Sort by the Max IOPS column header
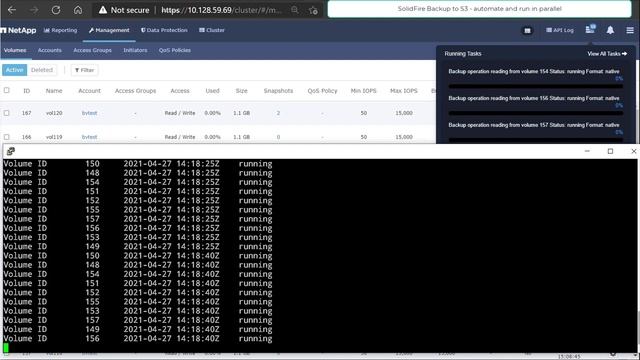This screenshot has height=360, width=640. coord(404,91)
